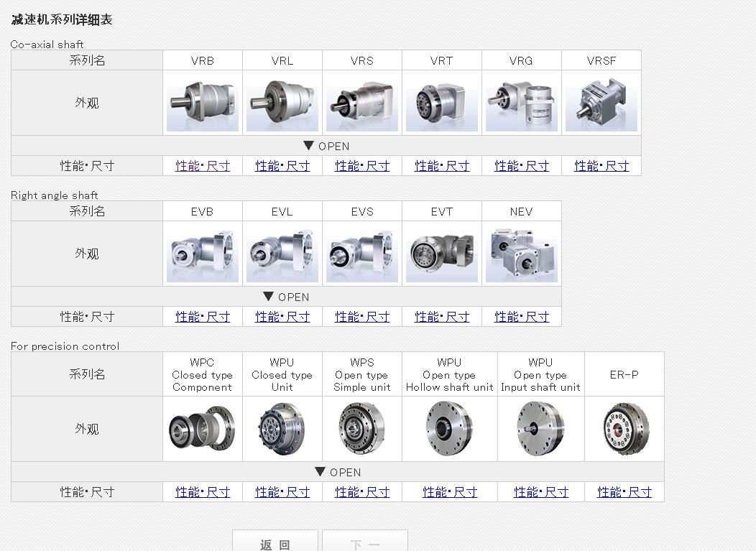This screenshot has height=551, width=756.
Task: Open the NEV gearbox product image
Action: [521, 254]
